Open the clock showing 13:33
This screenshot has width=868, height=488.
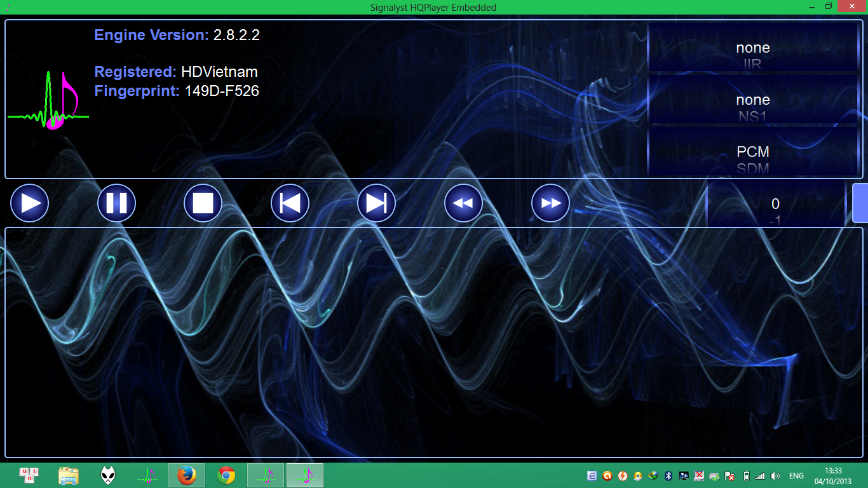pos(833,476)
